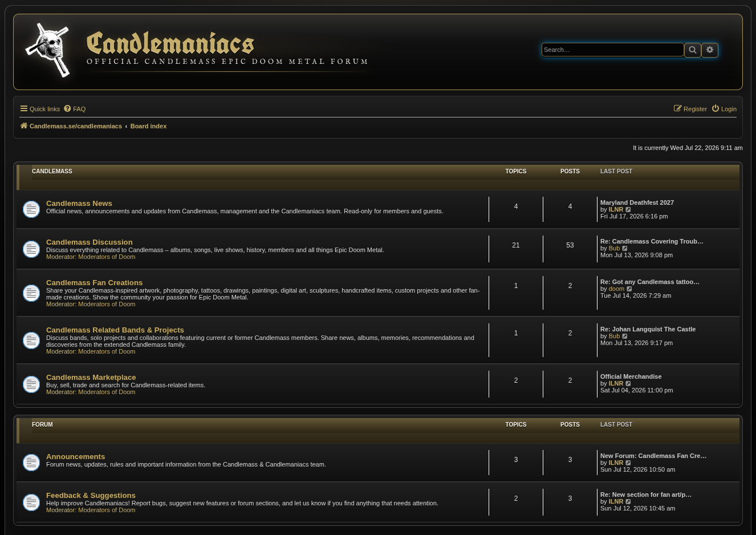Go to the Register page

pos(690,109)
